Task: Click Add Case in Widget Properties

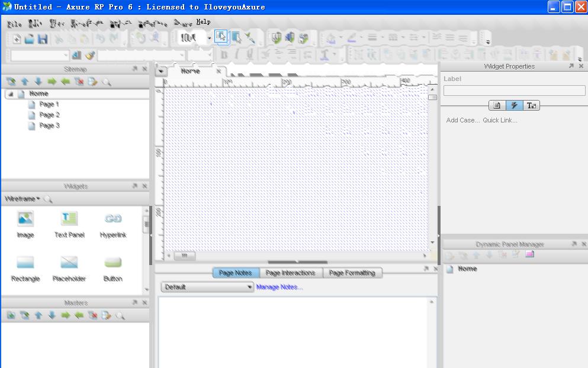Action: tap(462, 120)
